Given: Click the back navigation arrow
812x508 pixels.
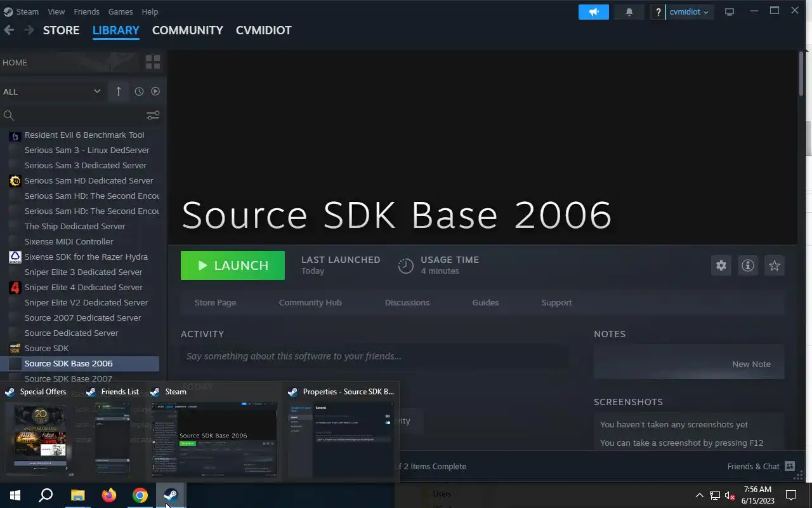Looking at the screenshot, I should coord(9,30).
